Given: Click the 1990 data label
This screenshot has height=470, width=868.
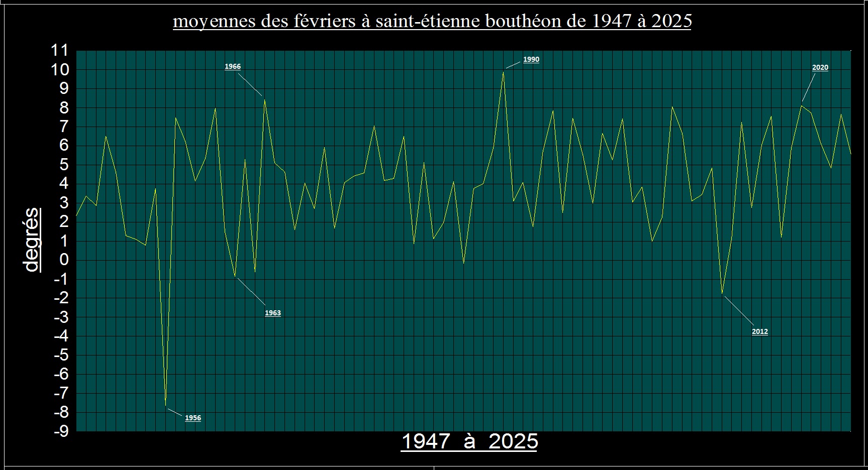Looking at the screenshot, I should pyautogui.click(x=531, y=59).
